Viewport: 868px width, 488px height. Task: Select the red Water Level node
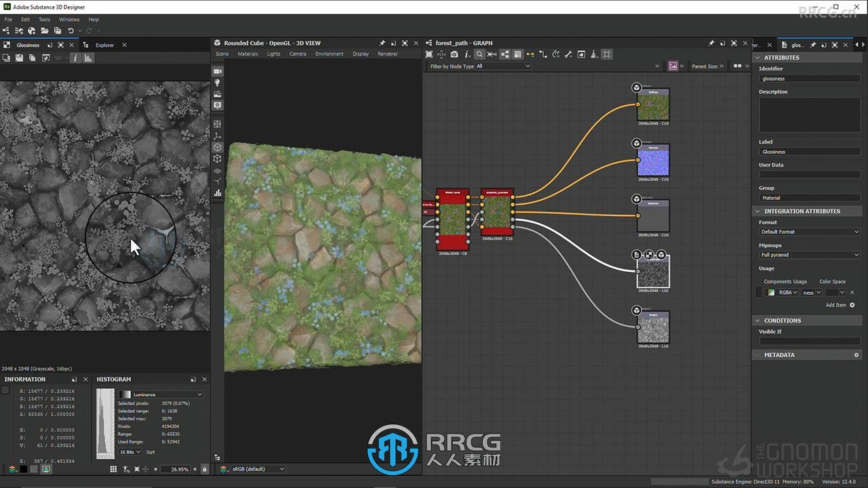[x=453, y=220]
